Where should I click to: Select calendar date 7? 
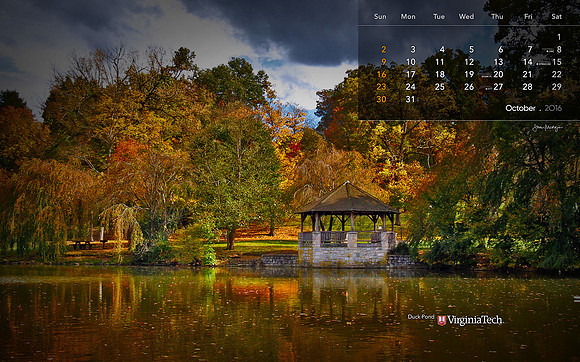(x=530, y=49)
